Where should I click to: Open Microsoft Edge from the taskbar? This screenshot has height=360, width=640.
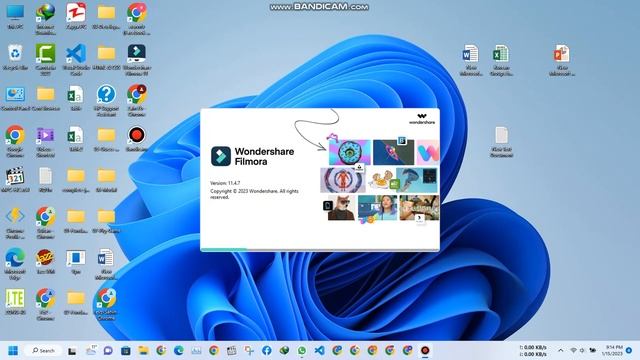point(178,351)
